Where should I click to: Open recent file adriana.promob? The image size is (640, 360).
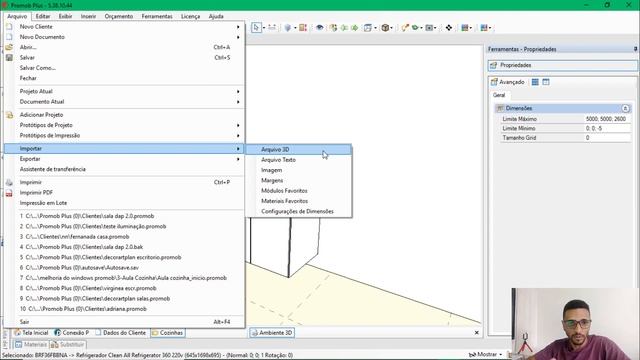tap(124, 309)
